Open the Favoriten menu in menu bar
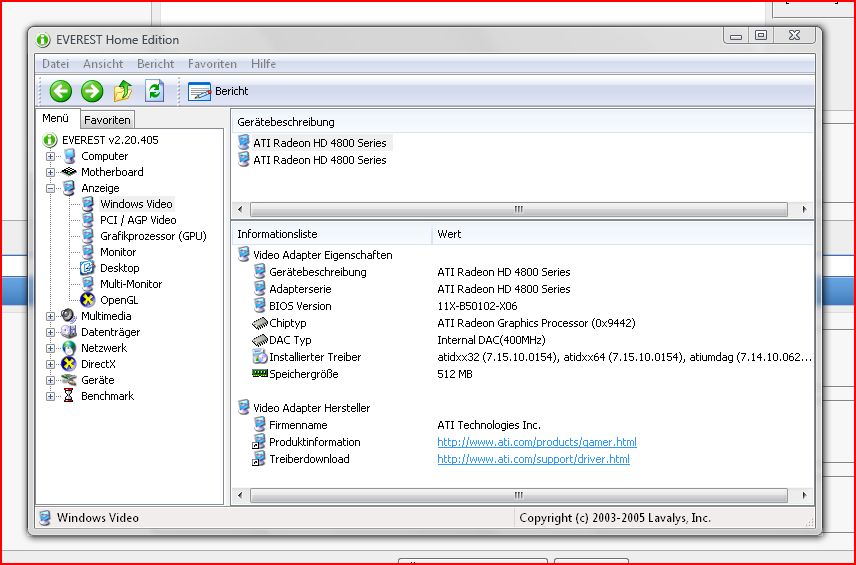Image resolution: width=856 pixels, height=565 pixels. pos(212,64)
